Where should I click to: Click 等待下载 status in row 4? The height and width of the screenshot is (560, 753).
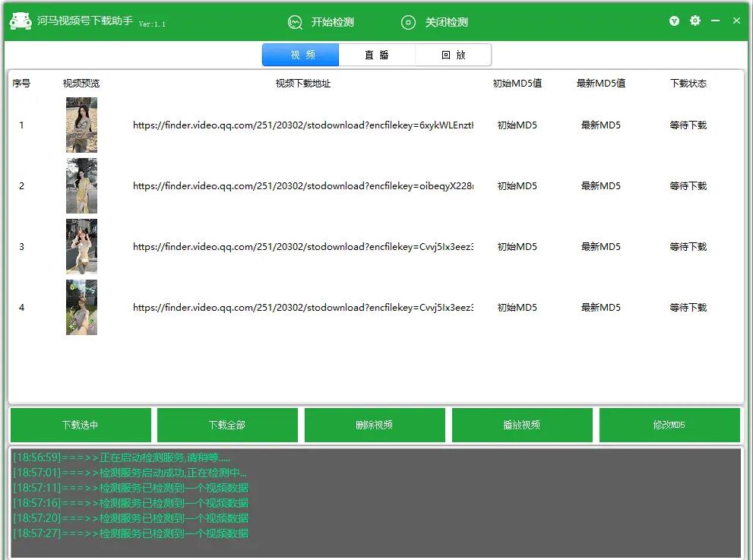pyautogui.click(x=688, y=308)
